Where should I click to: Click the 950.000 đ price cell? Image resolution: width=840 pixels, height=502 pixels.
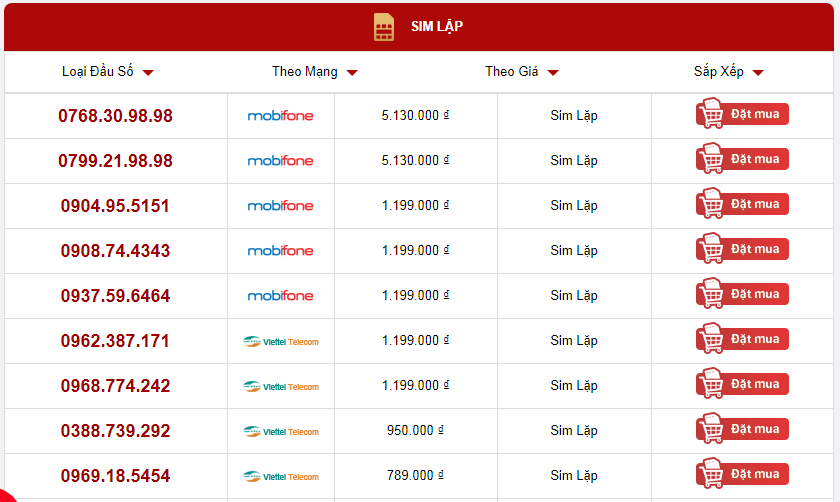point(415,430)
